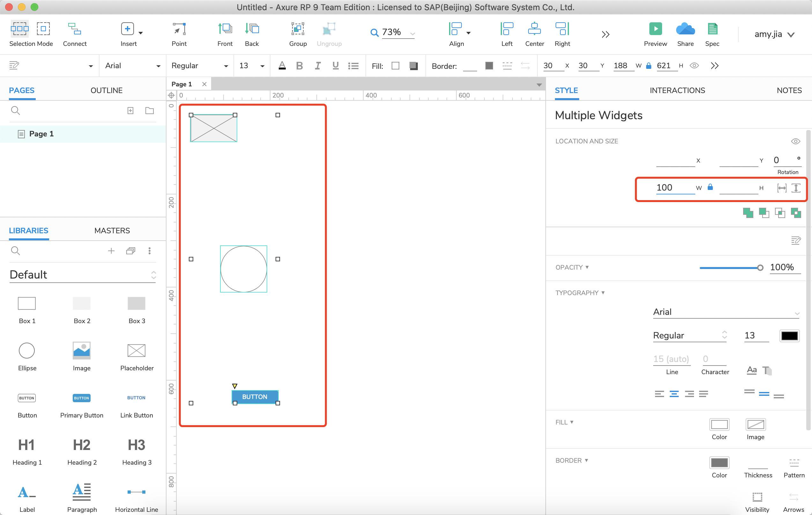
Task: Click the black font color swatch
Action: click(789, 335)
